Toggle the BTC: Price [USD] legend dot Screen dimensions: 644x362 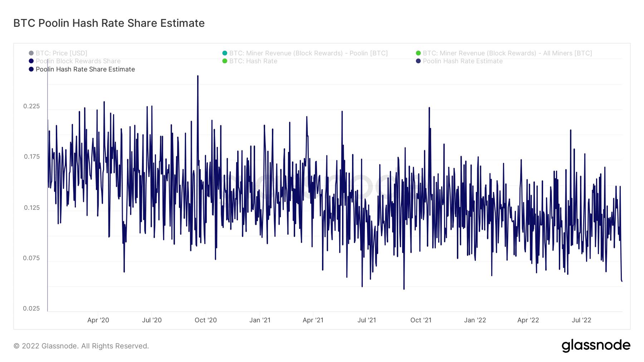[x=31, y=53]
